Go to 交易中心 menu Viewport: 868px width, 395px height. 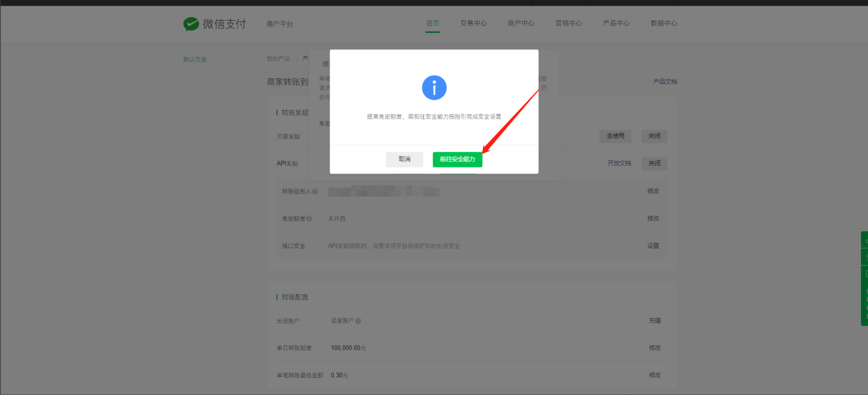pos(473,23)
